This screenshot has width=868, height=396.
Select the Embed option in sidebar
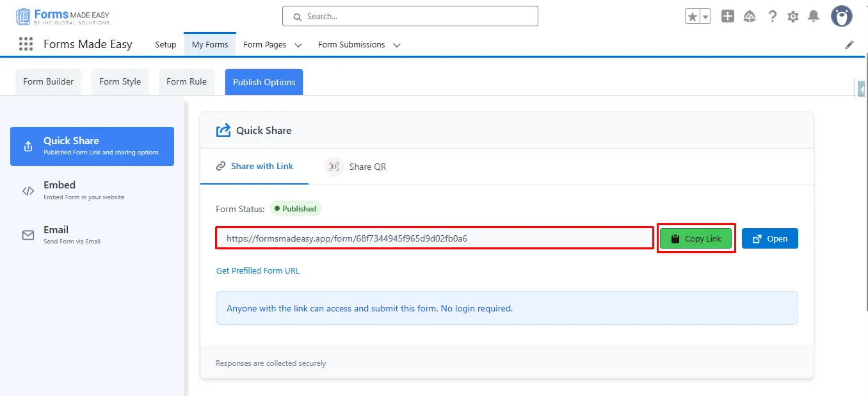(92, 191)
